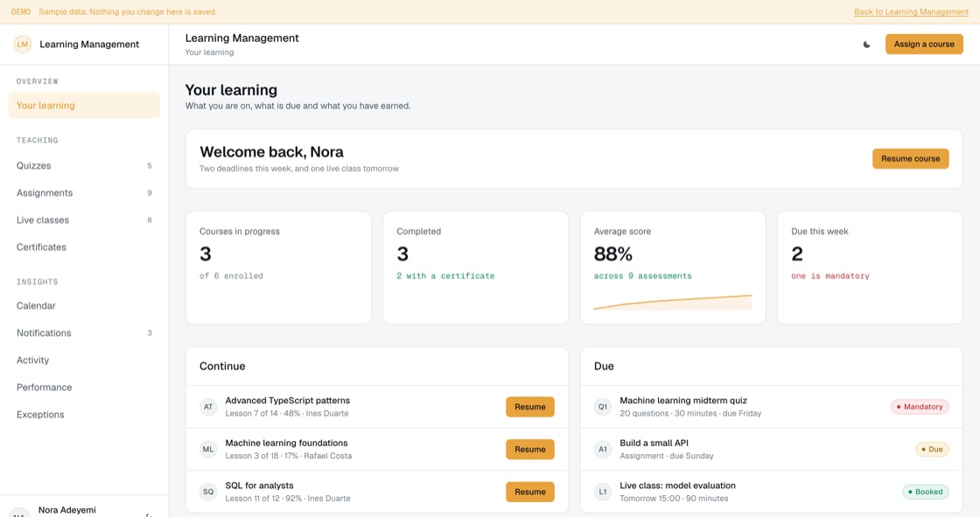This screenshot has width=980, height=517.
Task: Navigate to Certificates
Action: pos(84,248)
